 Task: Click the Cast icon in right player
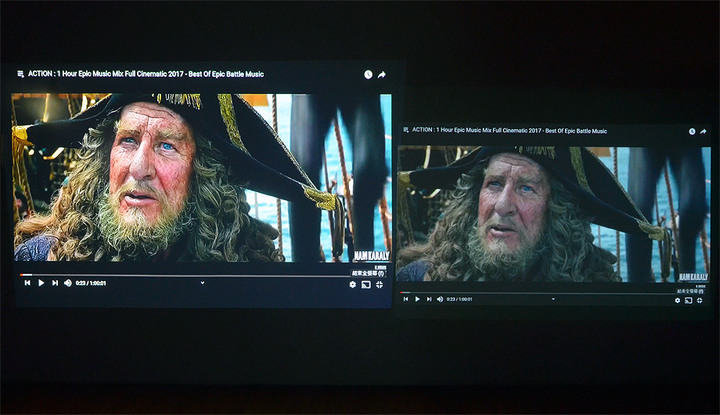click(688, 300)
